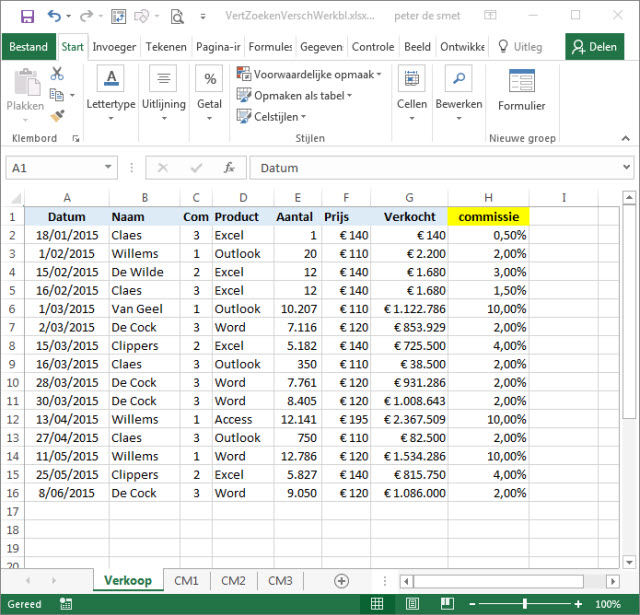The image size is (640, 615).
Task: Switch to the Pagina-indeling tab
Action: coord(218,47)
